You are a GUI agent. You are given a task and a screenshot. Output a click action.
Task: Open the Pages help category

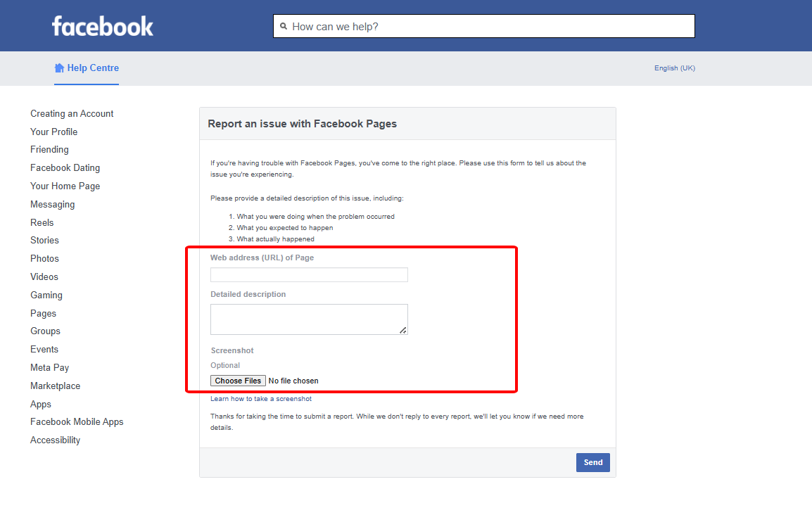coord(43,313)
